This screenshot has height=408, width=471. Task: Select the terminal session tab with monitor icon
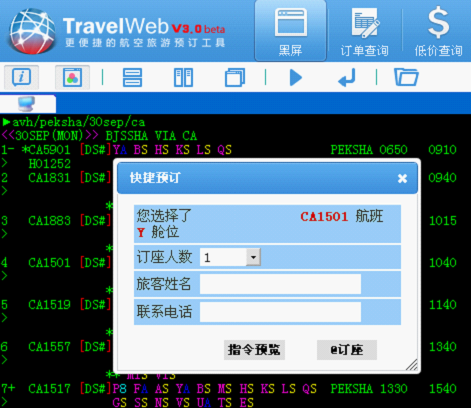28,104
